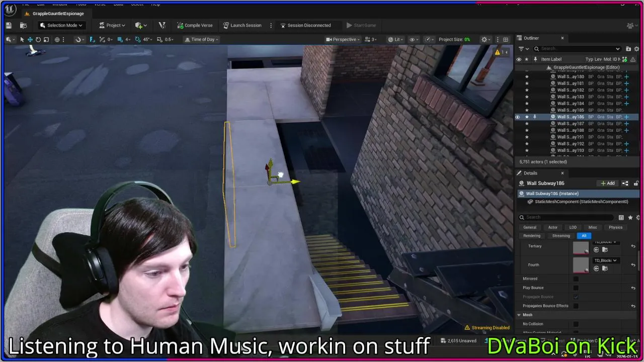The width and height of the screenshot is (644, 362).
Task: Click the Add component button in Details
Action: [608, 184]
